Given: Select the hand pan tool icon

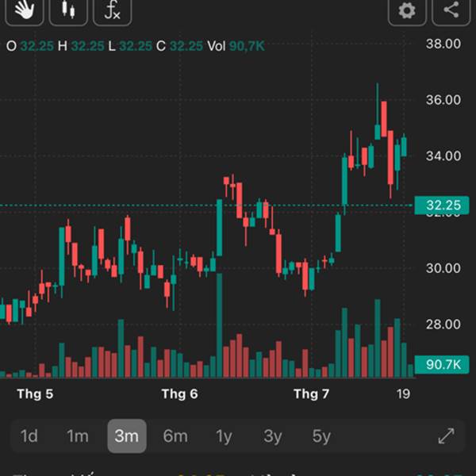Looking at the screenshot, I should pyautogui.click(x=25, y=12).
